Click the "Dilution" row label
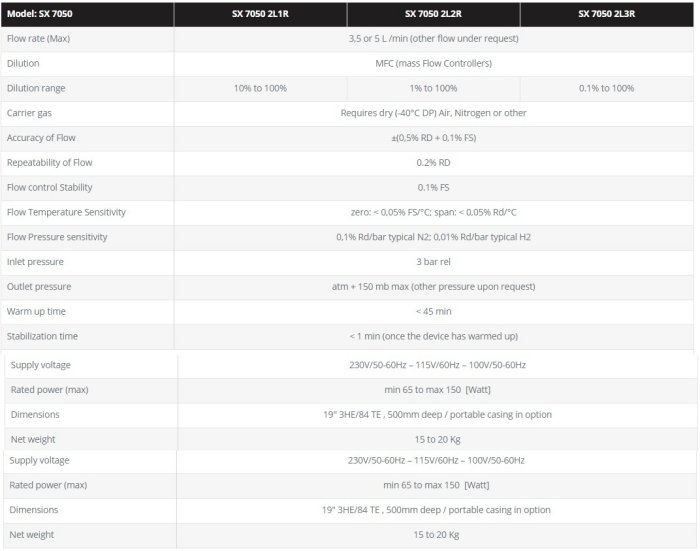700x551 pixels. pyautogui.click(x=23, y=64)
